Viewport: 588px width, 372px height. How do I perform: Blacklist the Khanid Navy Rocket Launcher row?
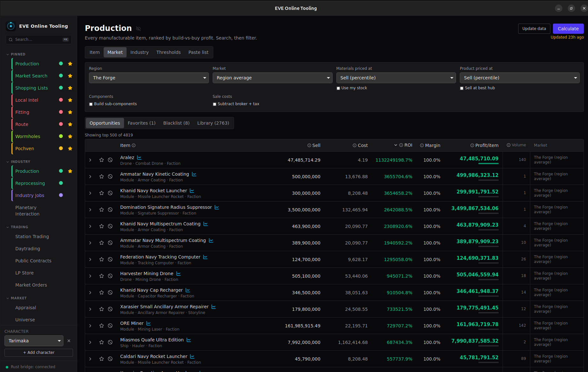coord(110,193)
